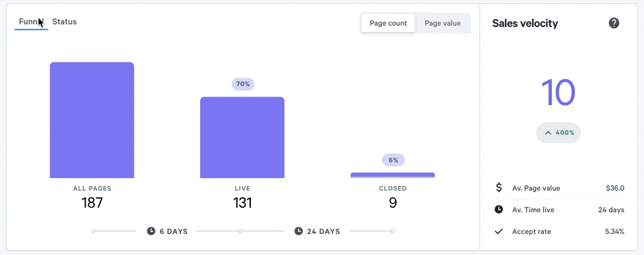Click the 9 closed count
Viewport: 644px width, 255px height.
pyautogui.click(x=392, y=202)
